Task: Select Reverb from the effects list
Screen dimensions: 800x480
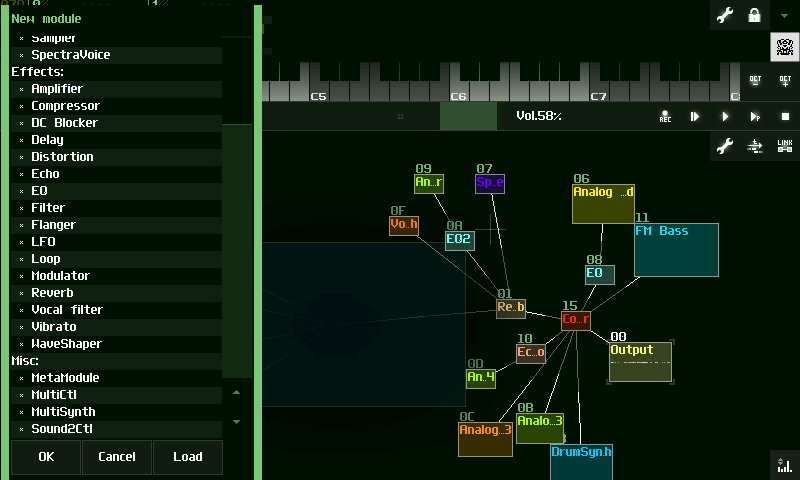Action: (x=51, y=293)
